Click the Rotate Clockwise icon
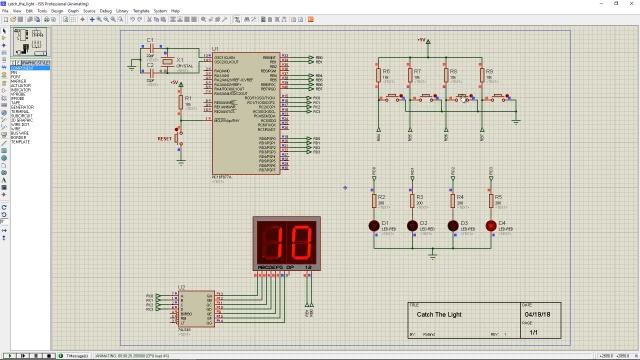The image size is (640, 360). (x=4, y=207)
